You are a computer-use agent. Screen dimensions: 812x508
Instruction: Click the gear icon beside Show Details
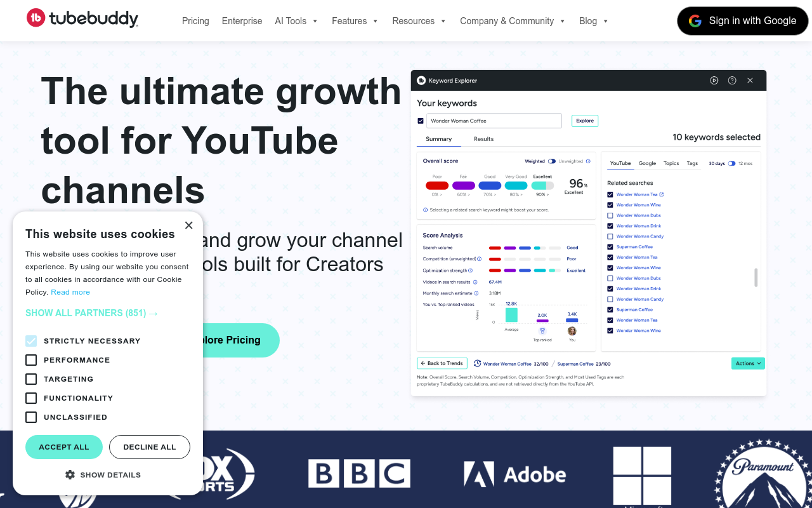point(70,474)
